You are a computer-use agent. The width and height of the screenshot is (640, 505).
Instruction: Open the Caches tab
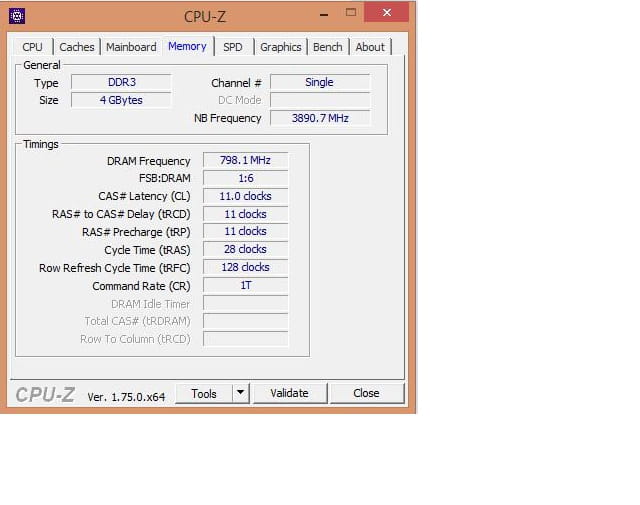77,47
